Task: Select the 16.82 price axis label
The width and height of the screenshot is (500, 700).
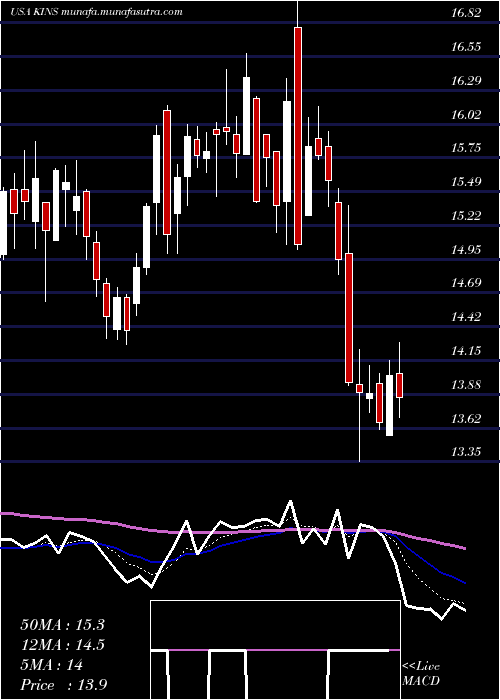Action: pyautogui.click(x=466, y=13)
